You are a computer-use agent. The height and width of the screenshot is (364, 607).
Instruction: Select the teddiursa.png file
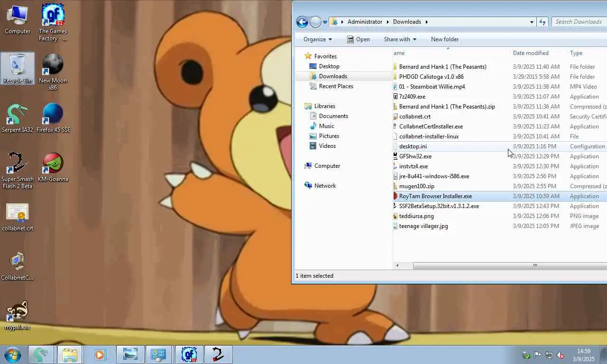pyautogui.click(x=416, y=216)
